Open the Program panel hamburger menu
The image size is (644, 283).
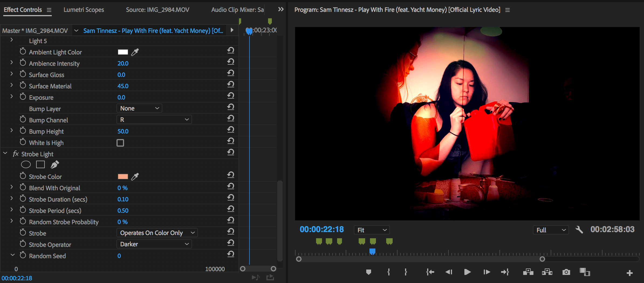(507, 10)
